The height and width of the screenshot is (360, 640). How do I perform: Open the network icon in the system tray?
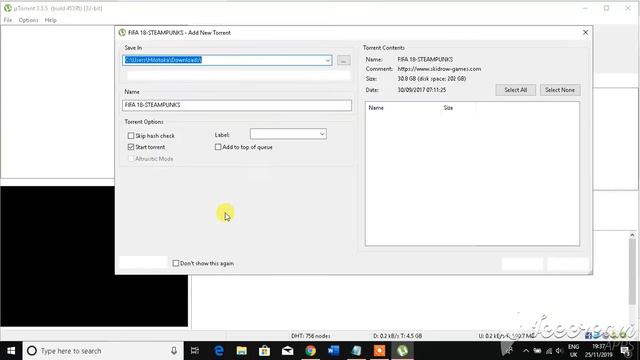point(549,351)
